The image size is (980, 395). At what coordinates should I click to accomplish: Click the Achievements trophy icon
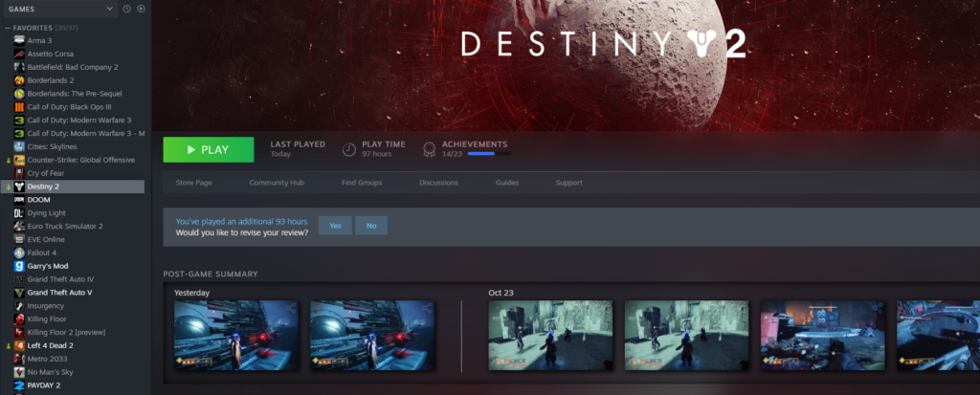pyautogui.click(x=428, y=148)
